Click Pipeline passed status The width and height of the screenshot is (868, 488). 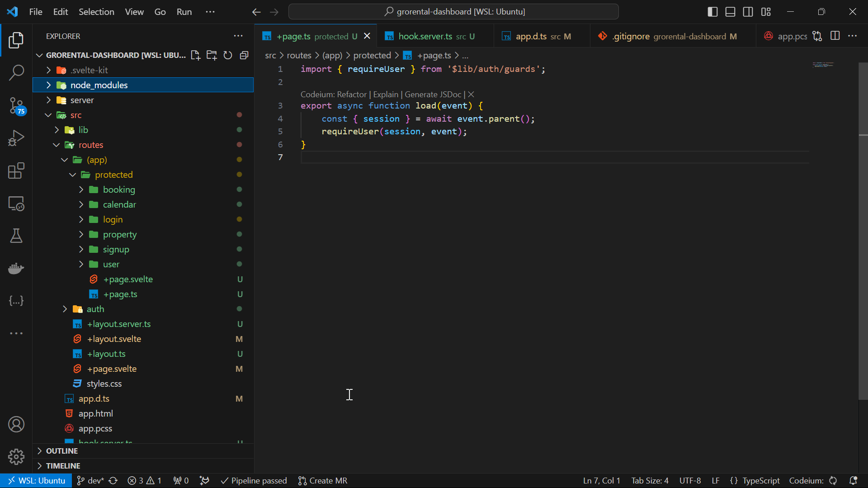[254, 481]
